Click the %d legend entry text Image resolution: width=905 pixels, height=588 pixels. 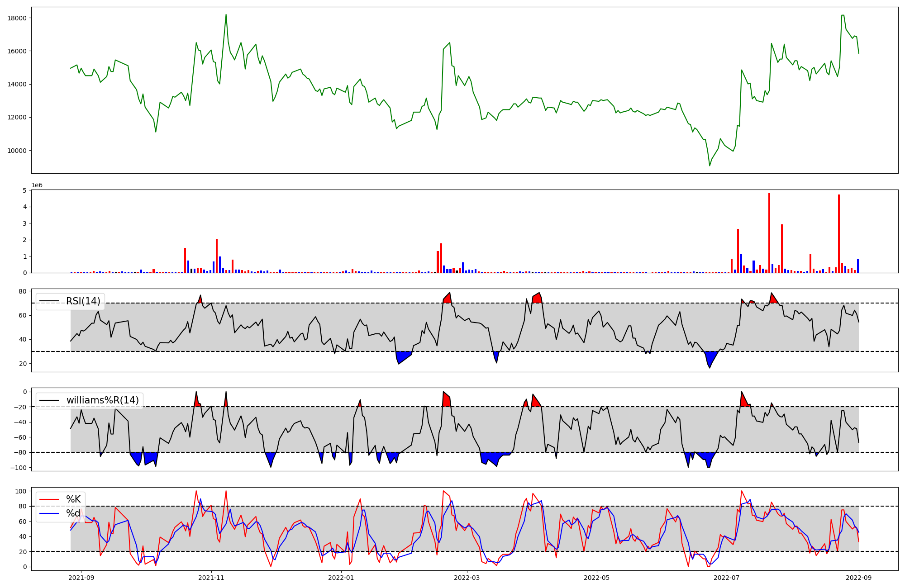(x=73, y=513)
